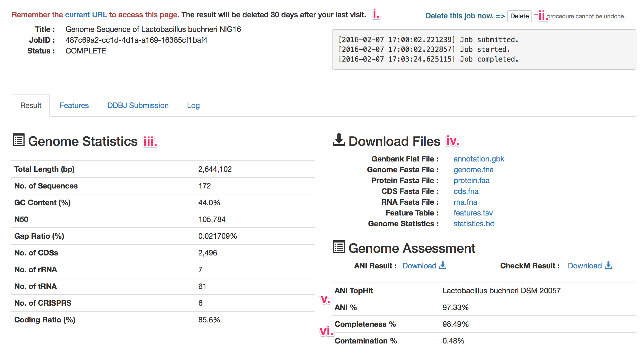644x364 pixels.
Task: Click CheckM Result download arrow icon
Action: coord(608,265)
